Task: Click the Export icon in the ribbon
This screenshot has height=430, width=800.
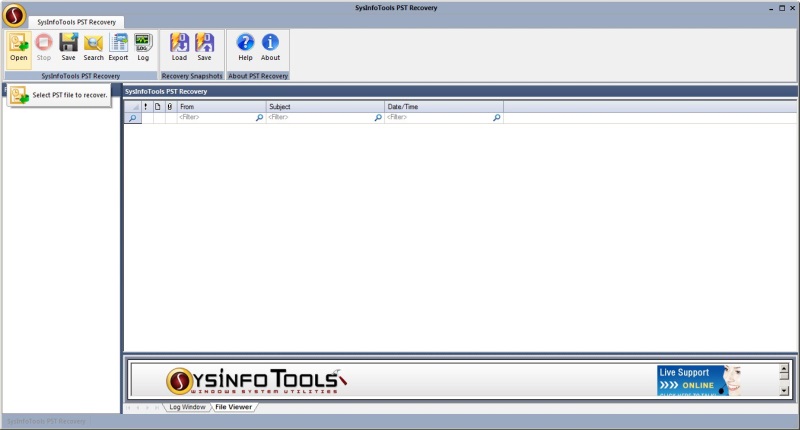Action: pyautogui.click(x=119, y=47)
